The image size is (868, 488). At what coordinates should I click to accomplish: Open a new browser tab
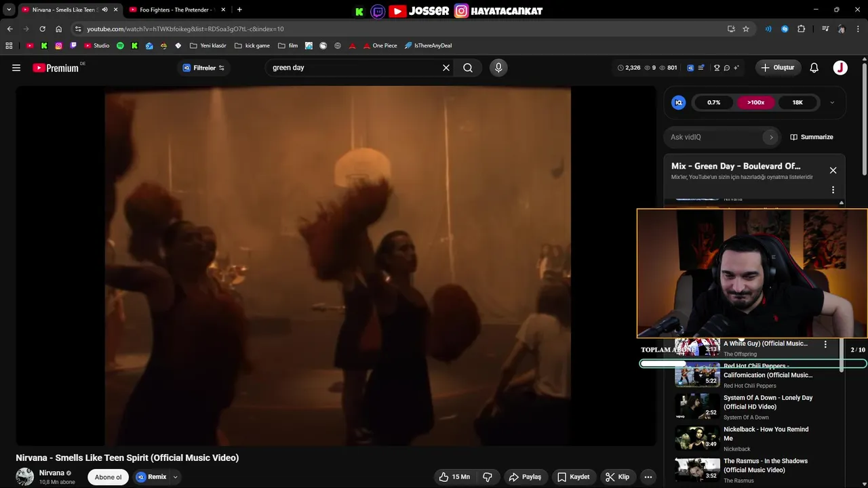pos(239,9)
